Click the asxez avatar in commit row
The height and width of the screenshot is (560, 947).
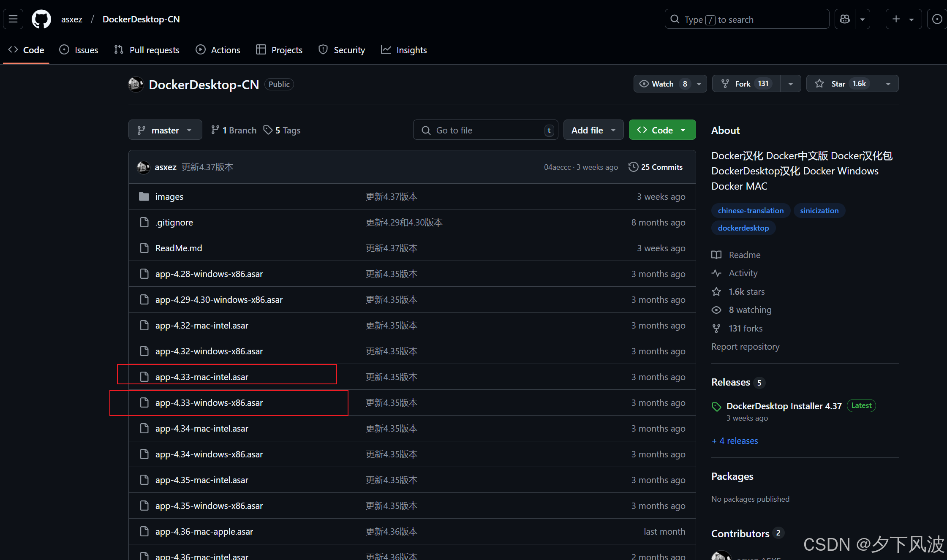click(x=143, y=167)
